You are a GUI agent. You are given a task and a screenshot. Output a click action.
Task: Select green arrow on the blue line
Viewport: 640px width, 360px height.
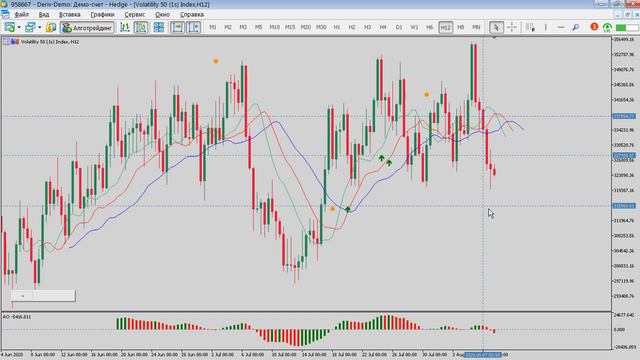pyautogui.click(x=347, y=209)
